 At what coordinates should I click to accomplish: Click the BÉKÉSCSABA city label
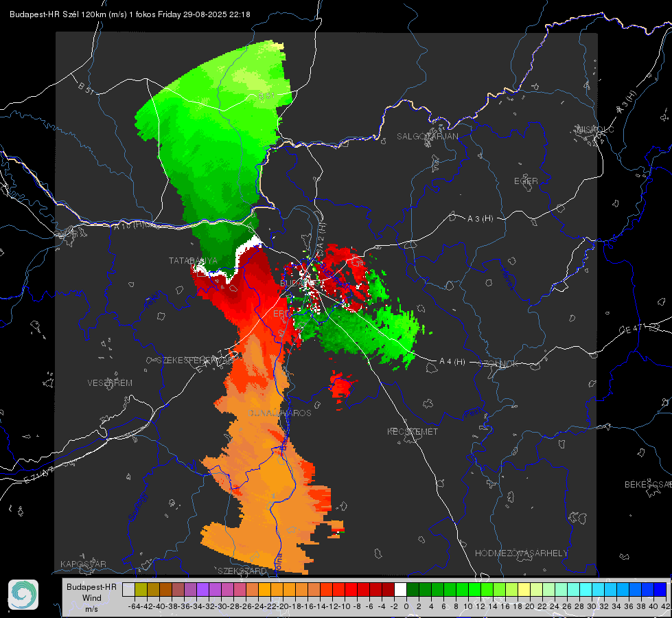click(x=648, y=485)
